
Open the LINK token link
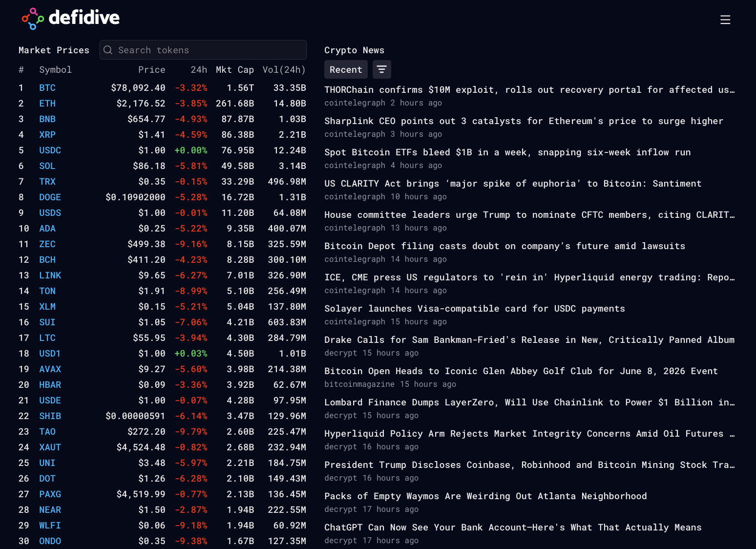[x=50, y=275]
